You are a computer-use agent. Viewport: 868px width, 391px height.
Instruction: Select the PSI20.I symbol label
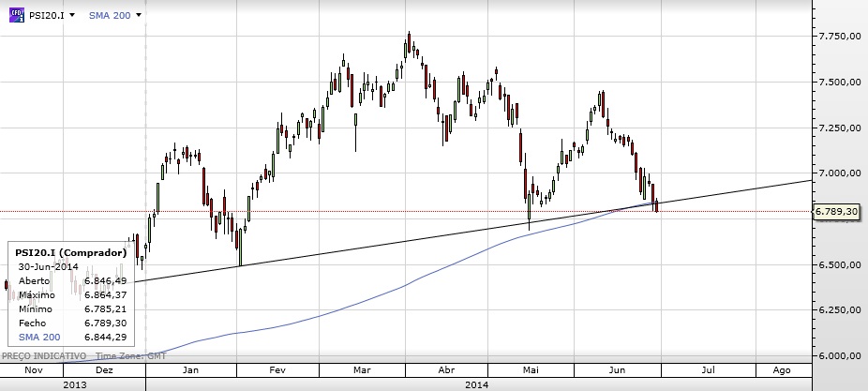pyautogui.click(x=47, y=16)
